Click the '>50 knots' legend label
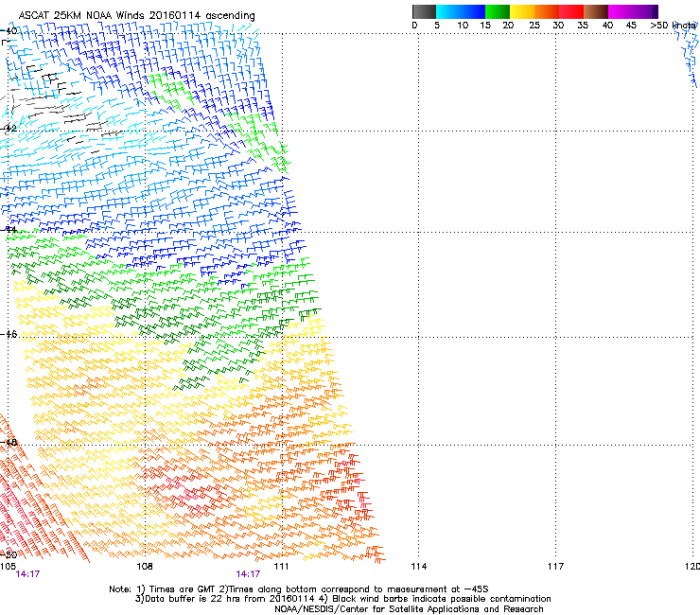Viewport: 700px width, 615px height. 674,26
